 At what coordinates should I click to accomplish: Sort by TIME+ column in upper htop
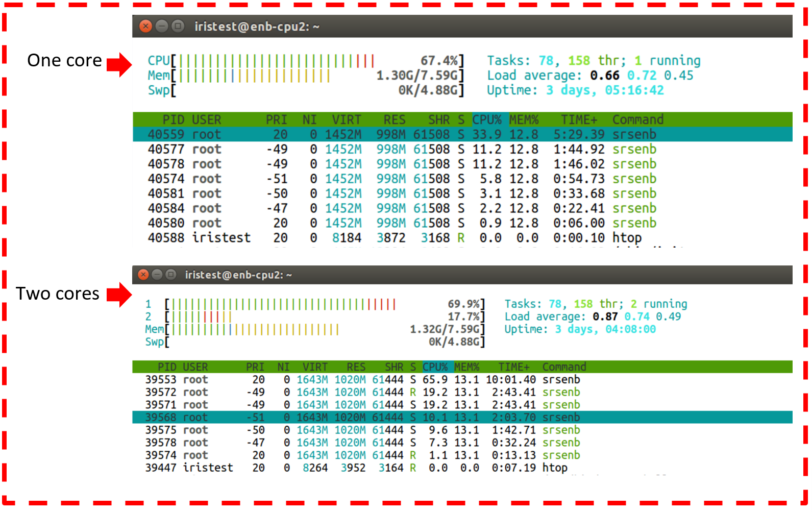[579, 119]
